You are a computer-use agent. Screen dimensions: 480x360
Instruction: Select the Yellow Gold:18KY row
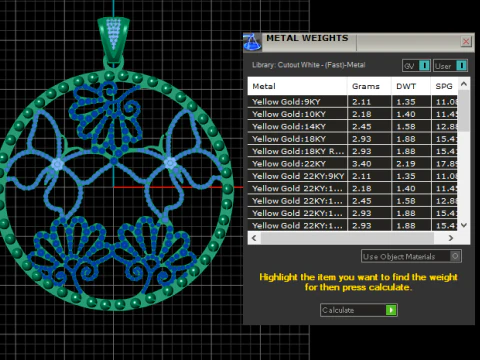[x=352, y=139]
